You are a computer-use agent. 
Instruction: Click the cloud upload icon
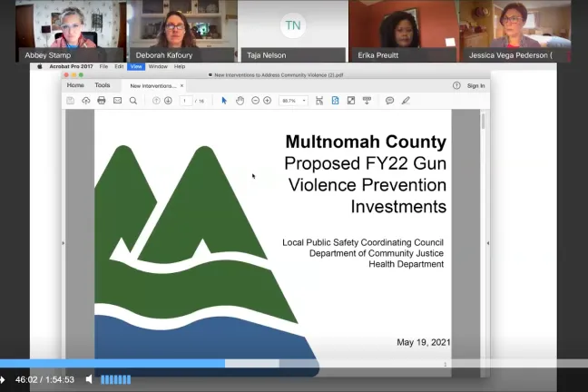tap(86, 101)
